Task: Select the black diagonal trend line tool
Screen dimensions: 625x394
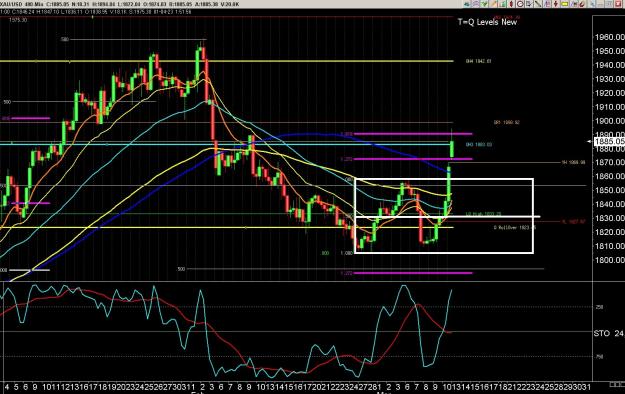Action: 538,4
